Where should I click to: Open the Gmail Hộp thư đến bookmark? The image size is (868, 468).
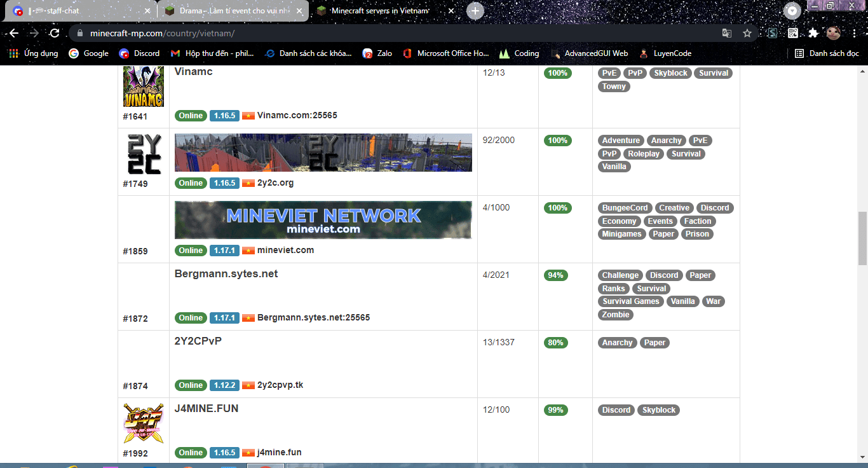214,53
